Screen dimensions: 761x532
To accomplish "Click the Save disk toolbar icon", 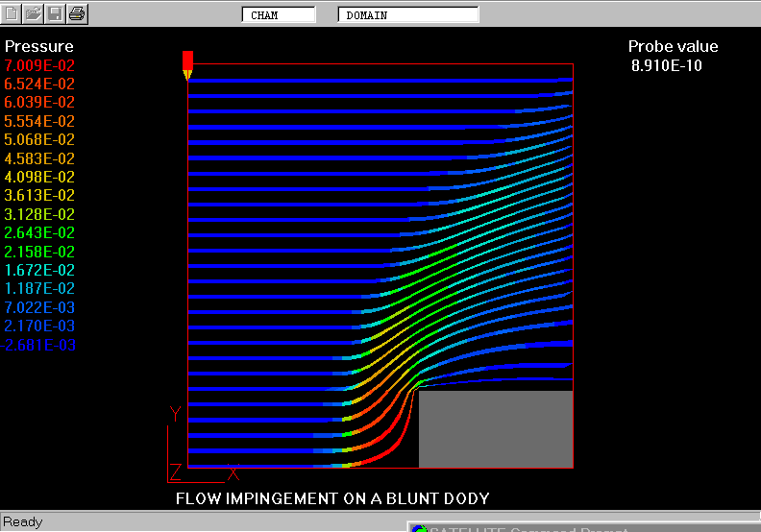I will point(56,13).
